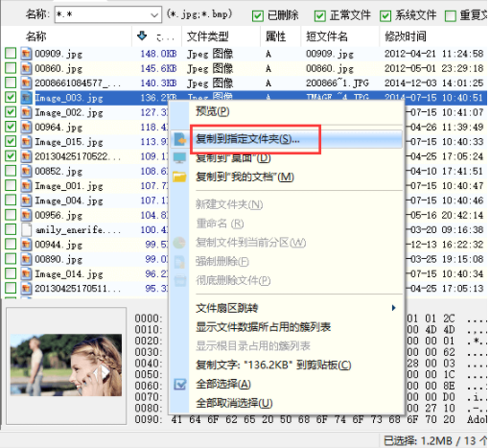This screenshot has width=490, height=448.
Task: Select 预览(P) from the context menu
Action: click(213, 111)
